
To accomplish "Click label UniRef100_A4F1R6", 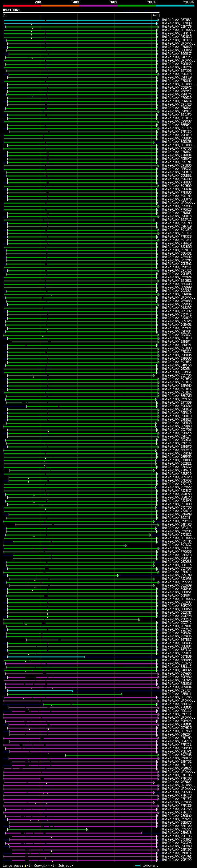I will [x=176, y=57].
